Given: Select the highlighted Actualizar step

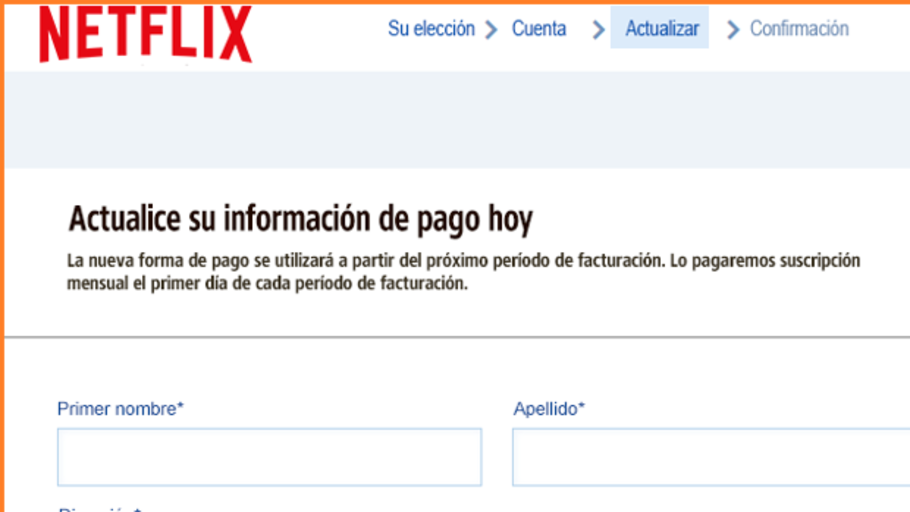Looking at the screenshot, I should pyautogui.click(x=660, y=29).
